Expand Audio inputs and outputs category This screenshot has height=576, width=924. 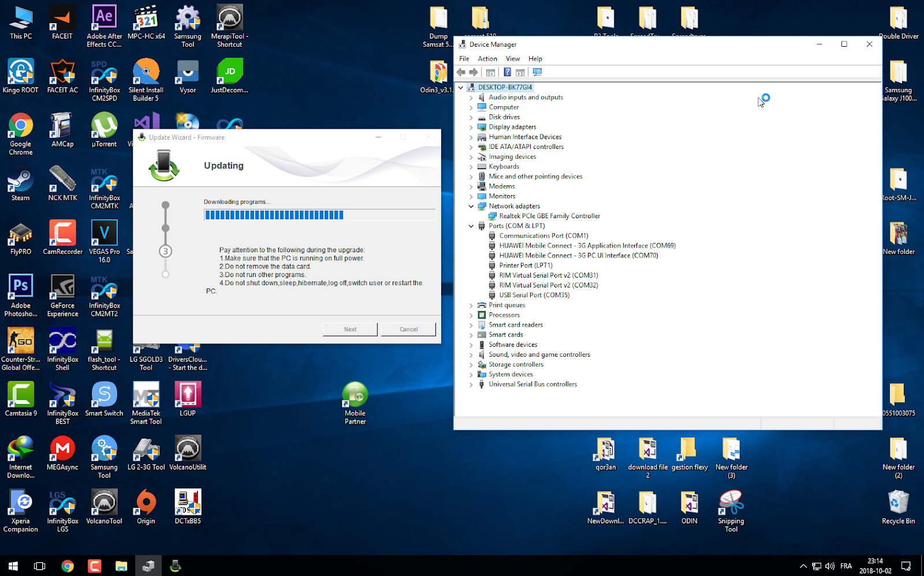[x=471, y=98]
